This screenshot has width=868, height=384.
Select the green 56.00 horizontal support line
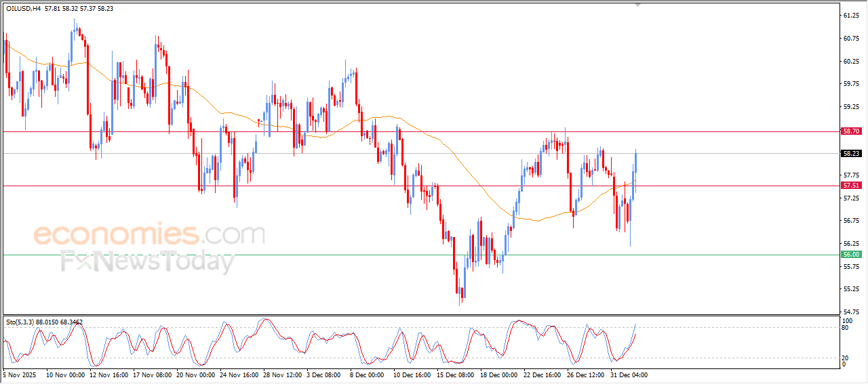click(x=420, y=255)
